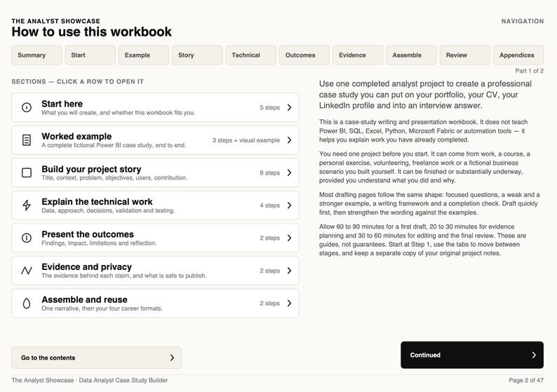The width and height of the screenshot is (557, 392).
Task: Click the '4 steps' label
Action: [x=269, y=205]
